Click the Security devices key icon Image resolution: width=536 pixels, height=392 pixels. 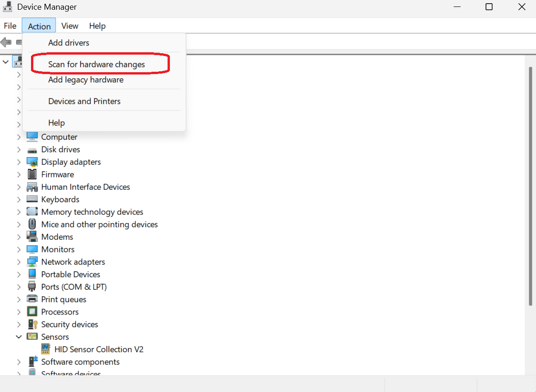coord(32,324)
